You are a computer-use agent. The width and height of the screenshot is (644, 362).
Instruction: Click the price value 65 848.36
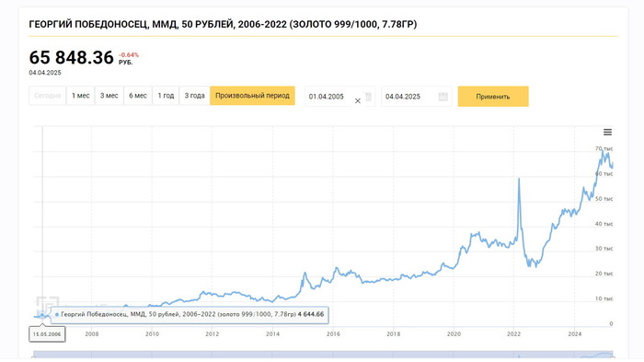71,58
